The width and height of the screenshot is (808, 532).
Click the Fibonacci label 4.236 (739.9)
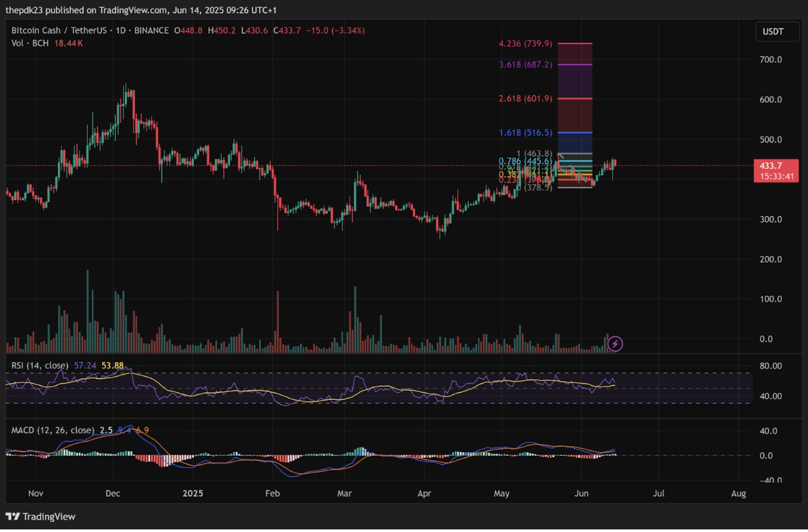(x=526, y=44)
